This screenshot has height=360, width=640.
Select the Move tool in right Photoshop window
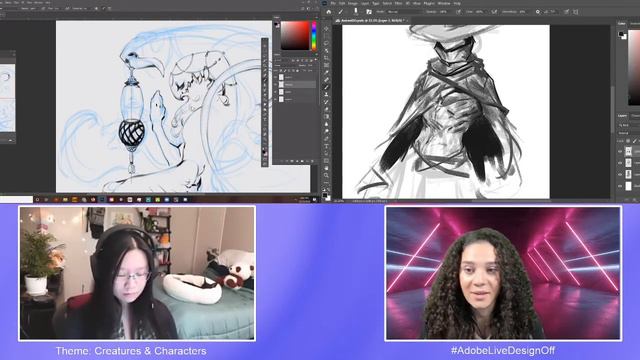pos(326,29)
